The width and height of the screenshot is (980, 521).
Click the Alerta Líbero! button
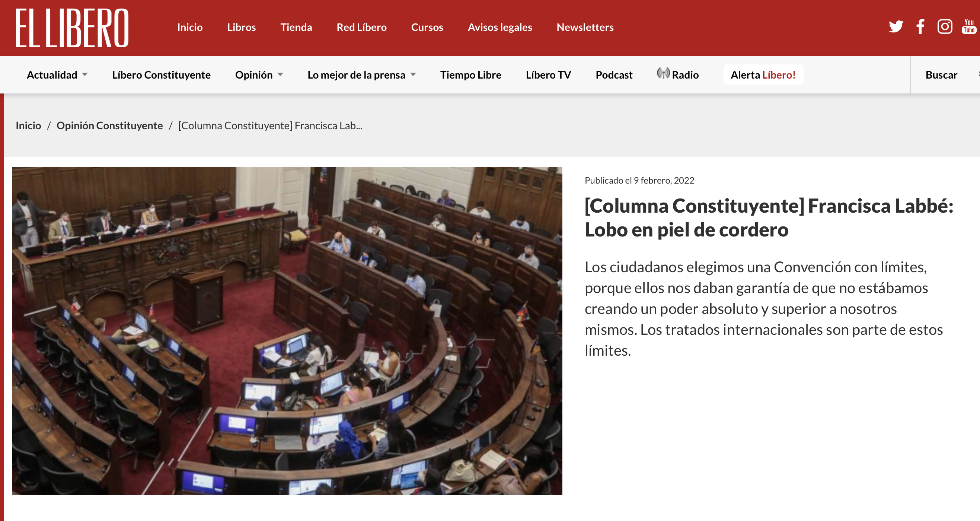tap(763, 74)
